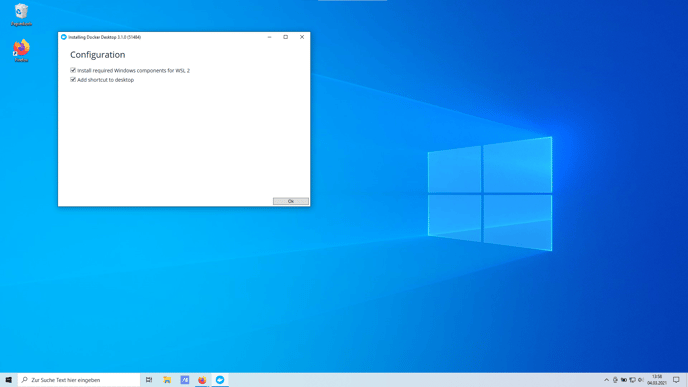This screenshot has height=387, width=688.
Task: Click the first system tray status icon
Action: point(615,380)
